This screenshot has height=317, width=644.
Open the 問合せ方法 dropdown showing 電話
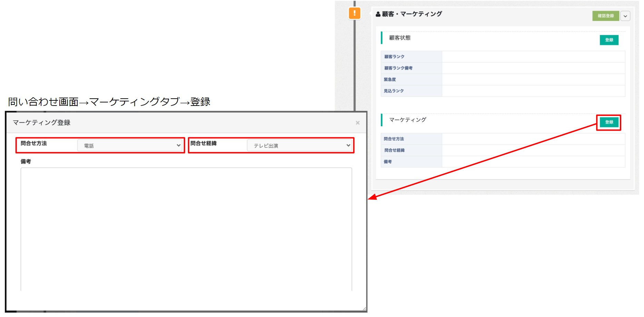tap(130, 146)
